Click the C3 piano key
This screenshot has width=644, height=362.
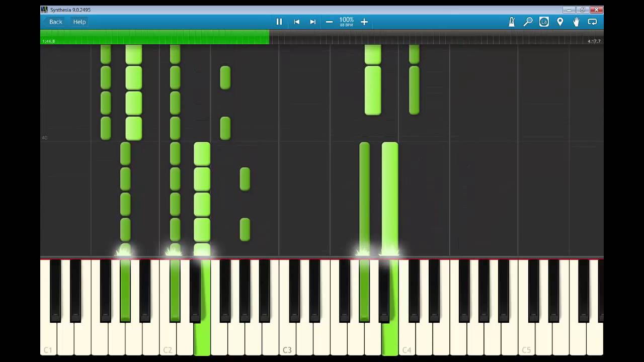(x=288, y=339)
